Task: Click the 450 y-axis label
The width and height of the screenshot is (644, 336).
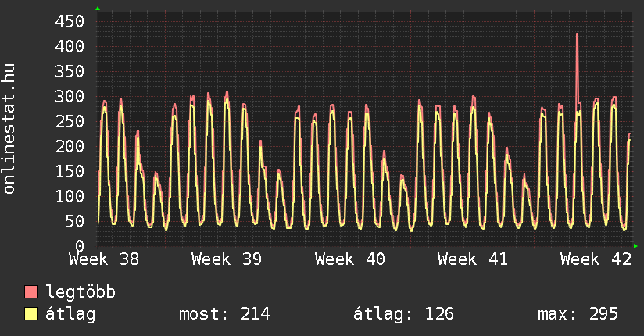Action: coord(69,21)
